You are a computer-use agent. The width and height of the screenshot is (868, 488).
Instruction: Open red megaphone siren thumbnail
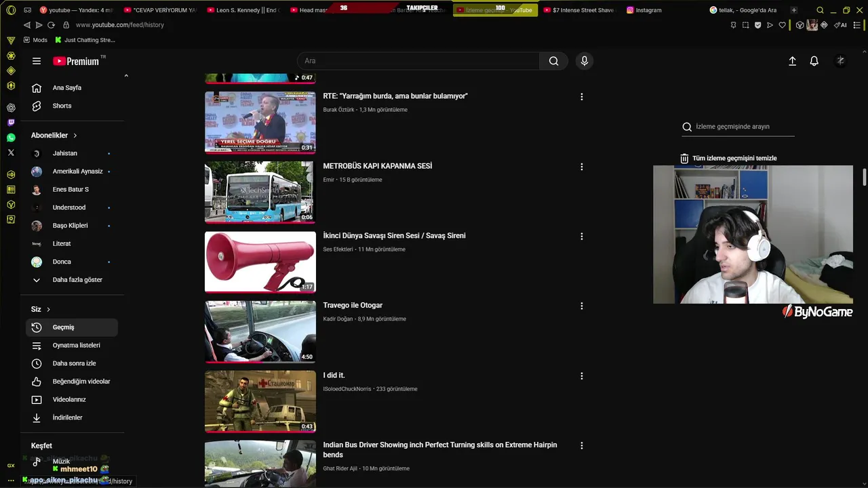260,262
